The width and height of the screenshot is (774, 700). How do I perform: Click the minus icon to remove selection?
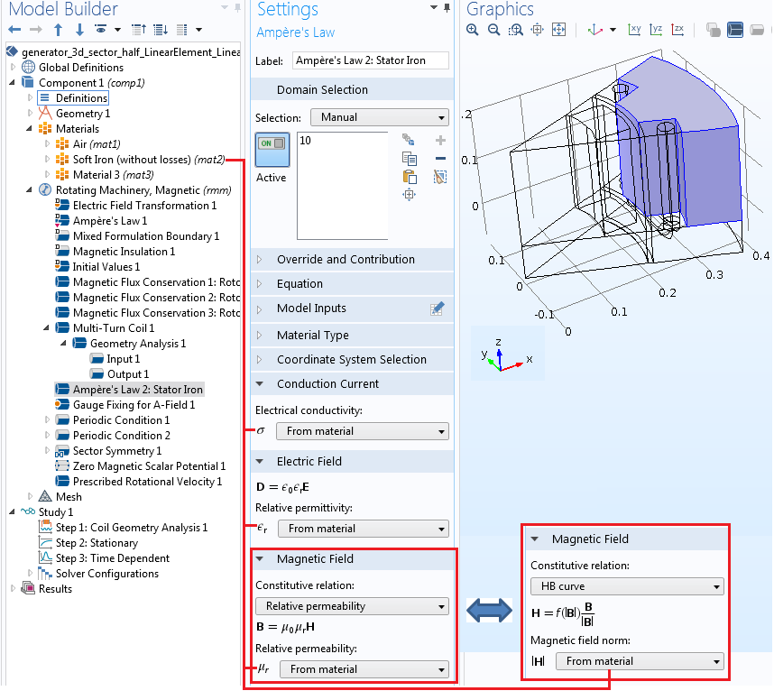point(440,159)
